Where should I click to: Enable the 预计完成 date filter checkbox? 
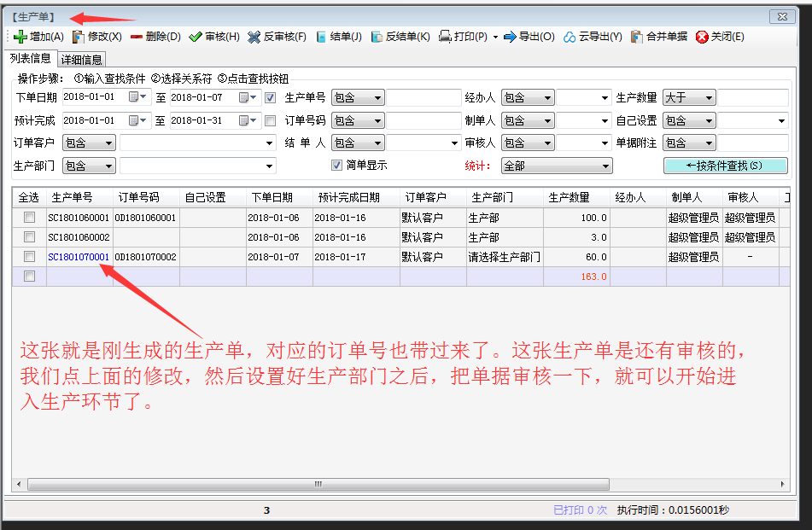(x=271, y=120)
